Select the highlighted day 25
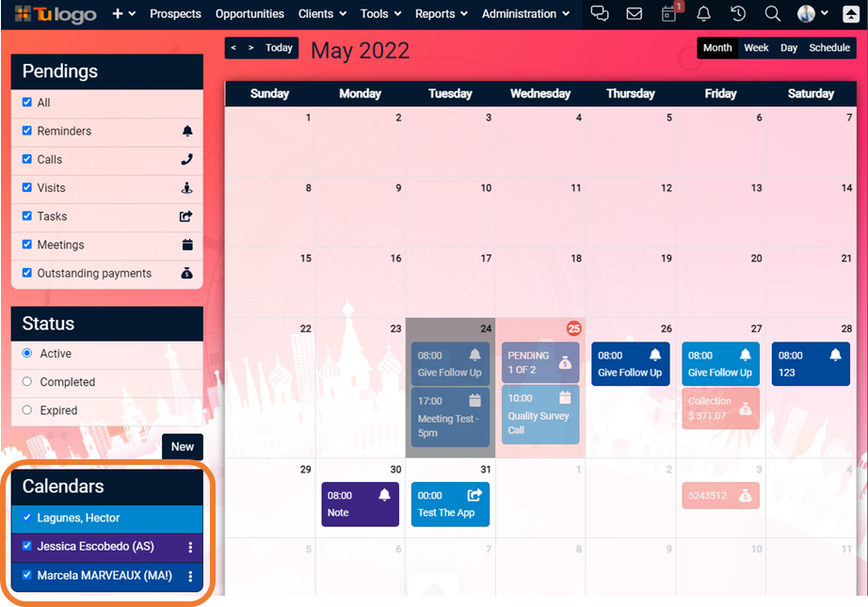This screenshot has width=868, height=607. (574, 328)
